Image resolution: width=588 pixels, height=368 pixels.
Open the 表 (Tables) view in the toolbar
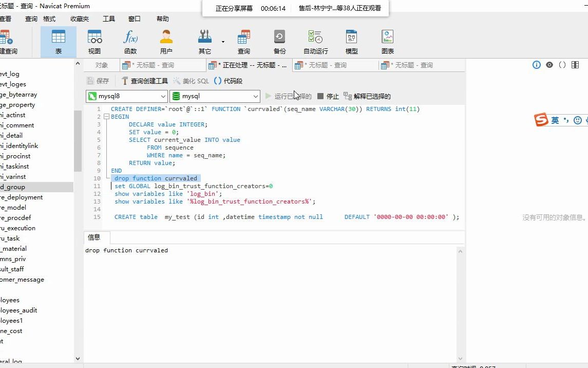[59, 41]
